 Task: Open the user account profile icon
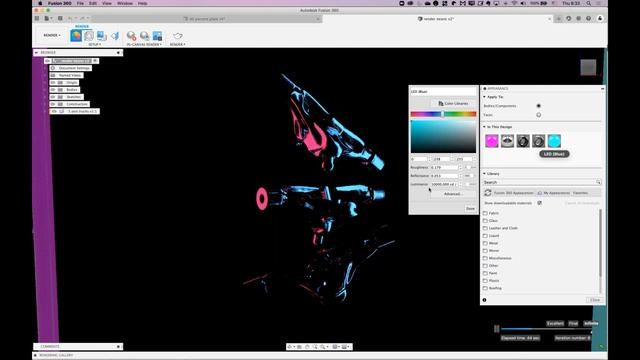coord(600,18)
